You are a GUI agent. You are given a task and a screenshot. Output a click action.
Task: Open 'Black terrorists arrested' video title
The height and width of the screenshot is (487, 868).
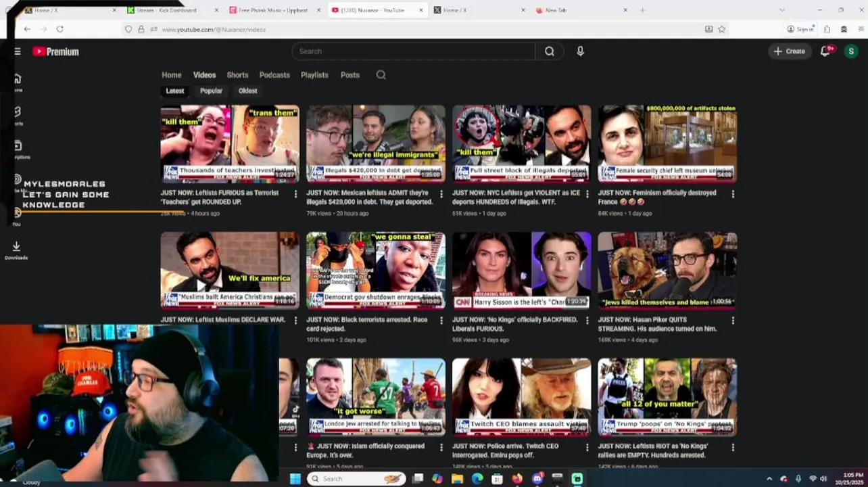pos(367,324)
